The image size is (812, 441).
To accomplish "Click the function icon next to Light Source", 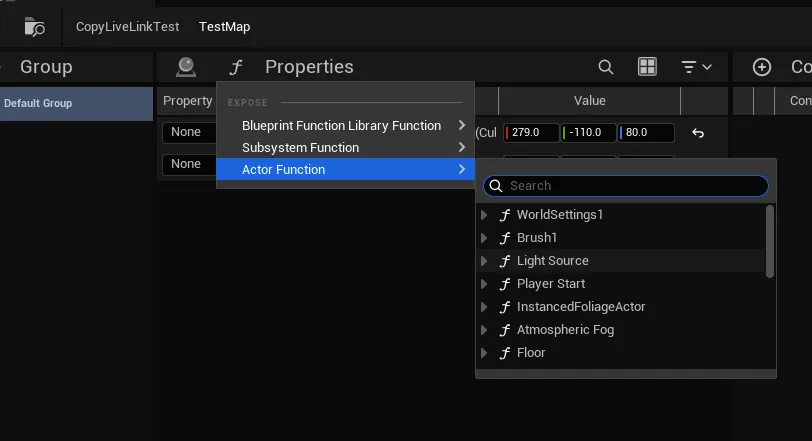I will click(x=505, y=261).
